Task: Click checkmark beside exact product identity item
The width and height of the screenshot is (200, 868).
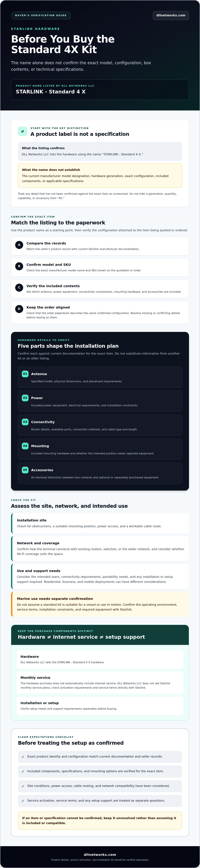Action: [x=23, y=757]
